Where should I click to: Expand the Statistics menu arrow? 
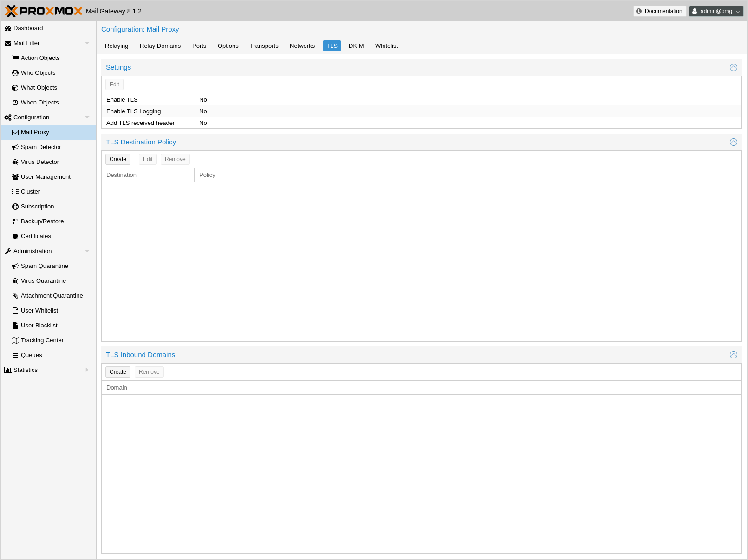click(87, 370)
